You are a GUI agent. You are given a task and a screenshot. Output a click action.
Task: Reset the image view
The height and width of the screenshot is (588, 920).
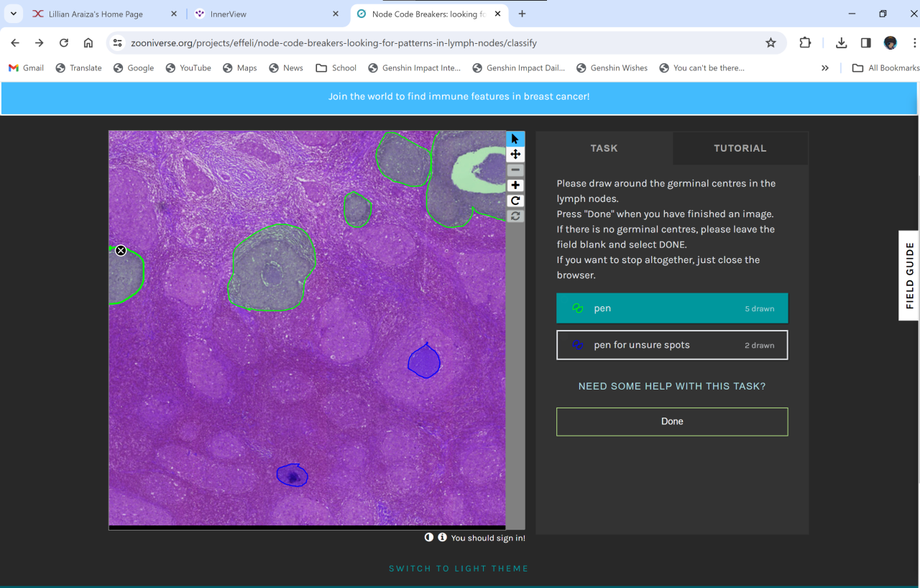pyautogui.click(x=515, y=216)
